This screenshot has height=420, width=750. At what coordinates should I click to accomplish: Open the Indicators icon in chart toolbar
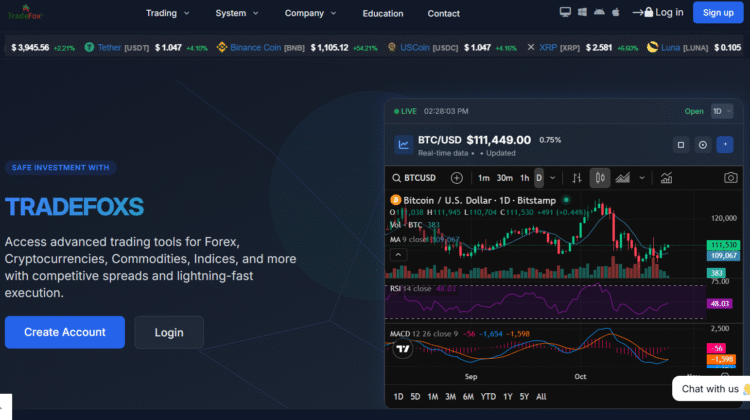click(x=666, y=178)
